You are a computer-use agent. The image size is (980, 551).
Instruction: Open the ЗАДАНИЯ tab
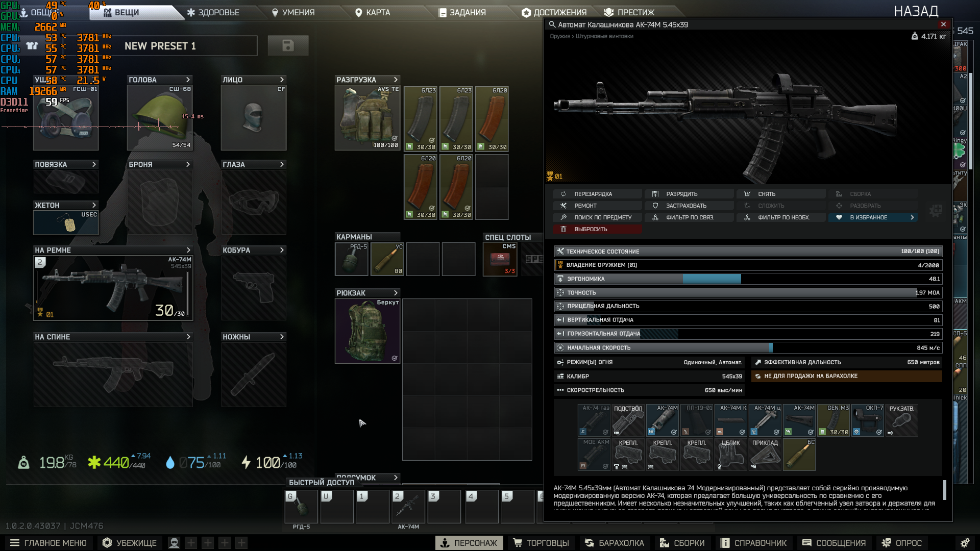coord(462,12)
